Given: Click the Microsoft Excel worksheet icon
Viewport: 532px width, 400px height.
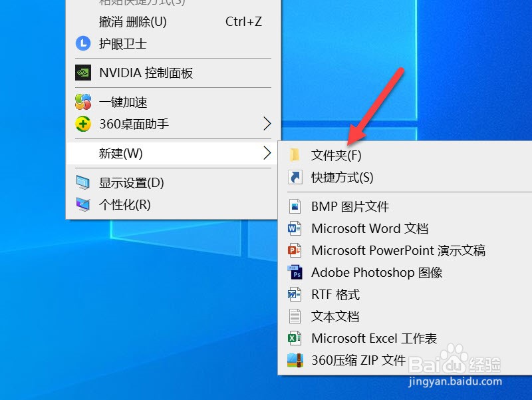Looking at the screenshot, I should click(295, 338).
